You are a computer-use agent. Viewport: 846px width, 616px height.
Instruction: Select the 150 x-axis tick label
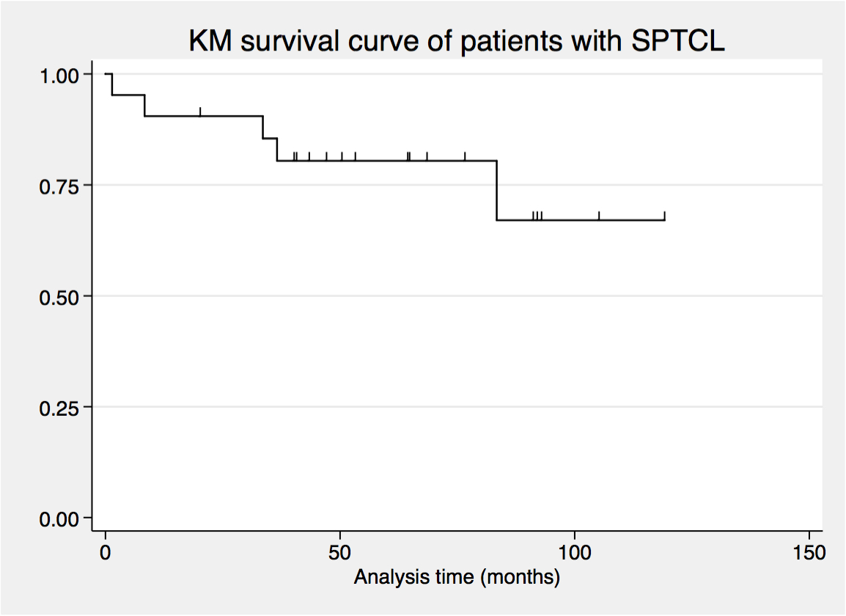point(808,550)
